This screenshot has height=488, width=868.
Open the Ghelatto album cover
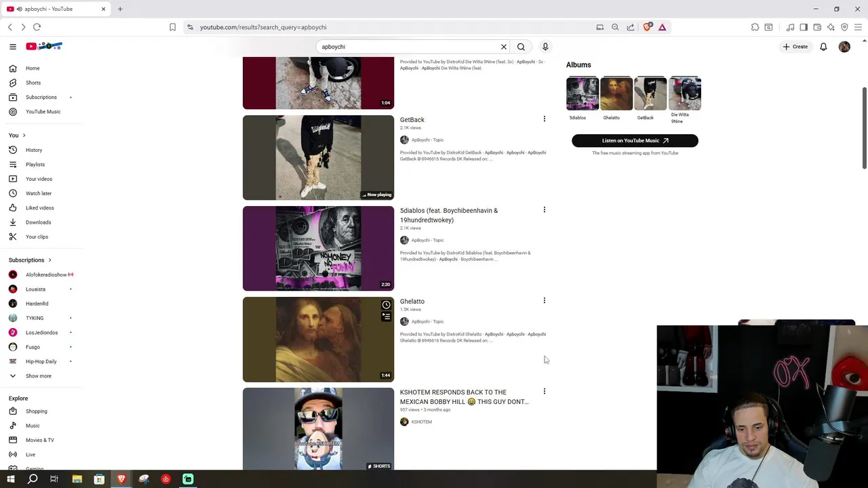[x=616, y=94]
